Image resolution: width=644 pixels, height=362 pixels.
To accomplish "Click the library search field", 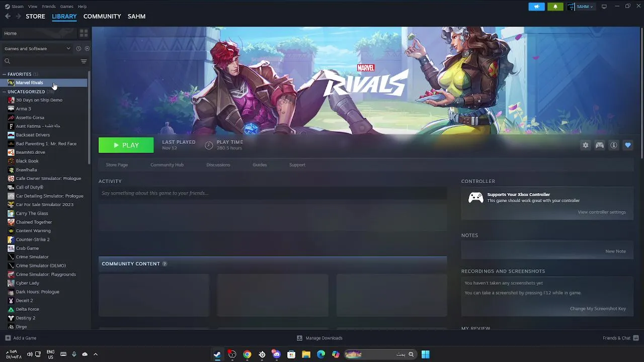I will click(45, 61).
